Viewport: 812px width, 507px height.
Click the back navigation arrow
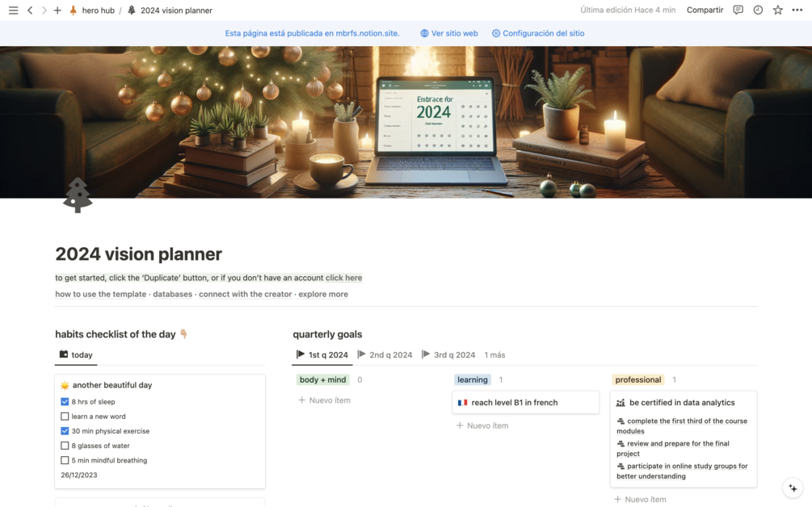click(x=30, y=10)
